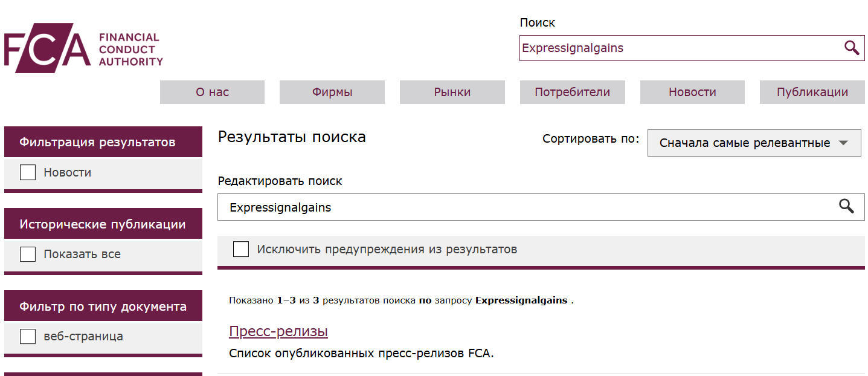Tick the веб-страница checkbox

[28, 337]
